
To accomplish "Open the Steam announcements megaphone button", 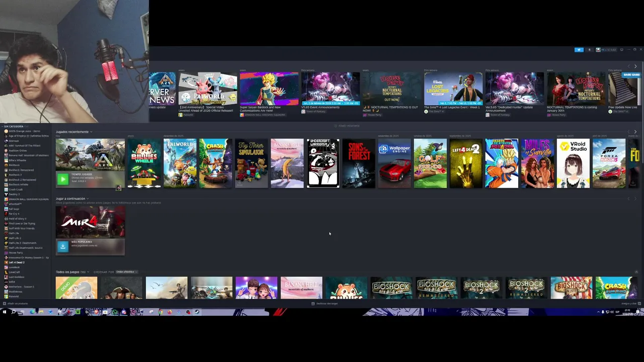I will (579, 50).
